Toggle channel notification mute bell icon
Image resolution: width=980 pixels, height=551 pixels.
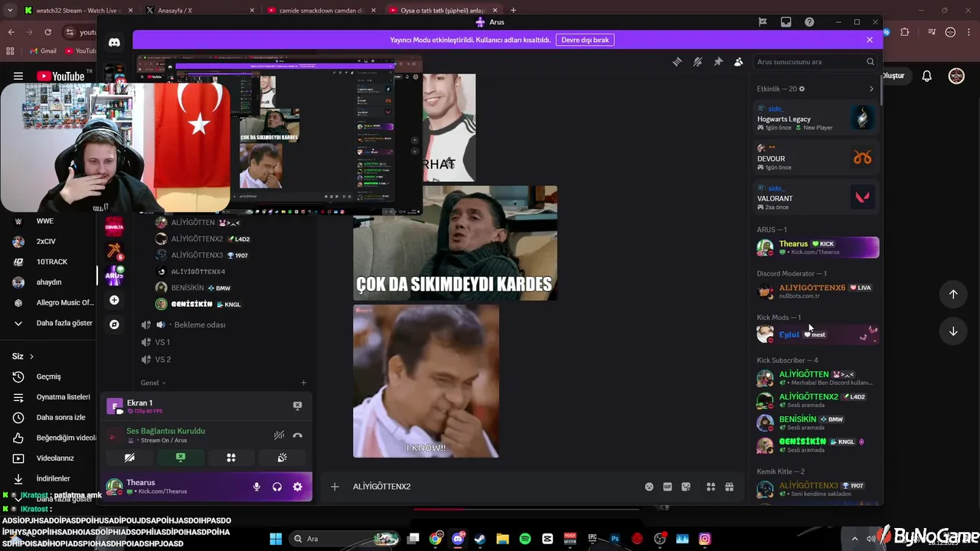pyautogui.click(x=697, y=62)
